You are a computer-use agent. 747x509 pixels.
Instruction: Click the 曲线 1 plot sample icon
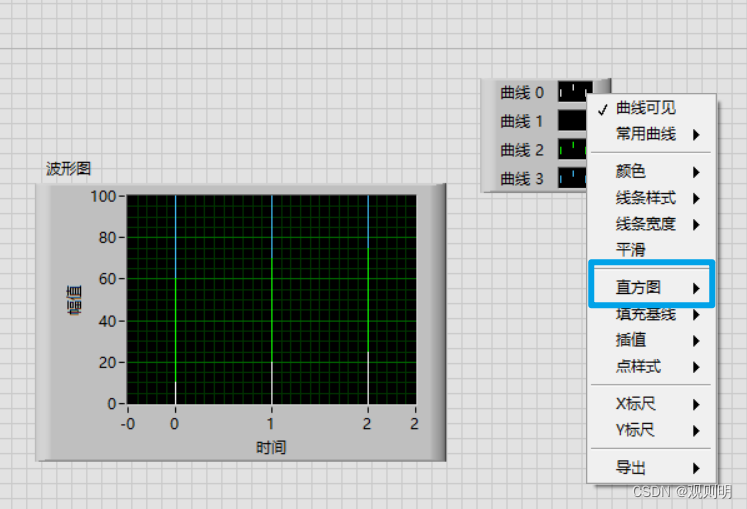pyautogui.click(x=572, y=121)
